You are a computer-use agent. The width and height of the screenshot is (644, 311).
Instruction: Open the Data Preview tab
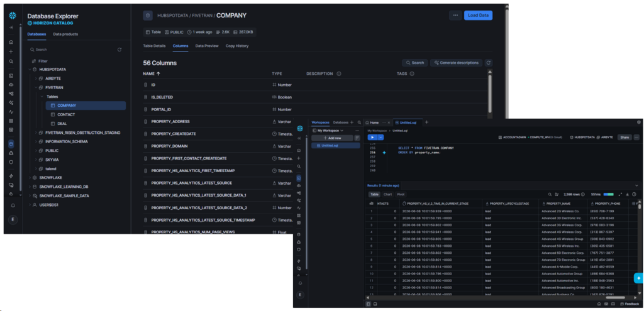coord(206,46)
